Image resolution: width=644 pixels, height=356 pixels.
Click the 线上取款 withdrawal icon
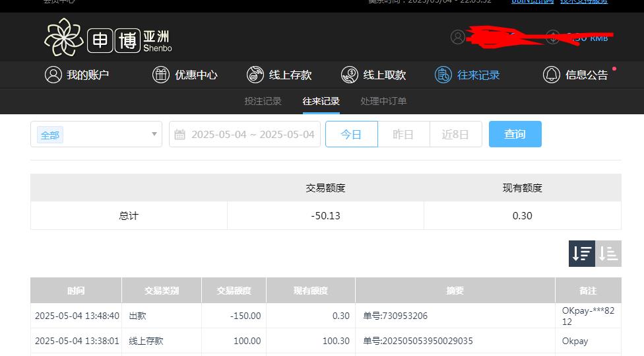(x=350, y=75)
